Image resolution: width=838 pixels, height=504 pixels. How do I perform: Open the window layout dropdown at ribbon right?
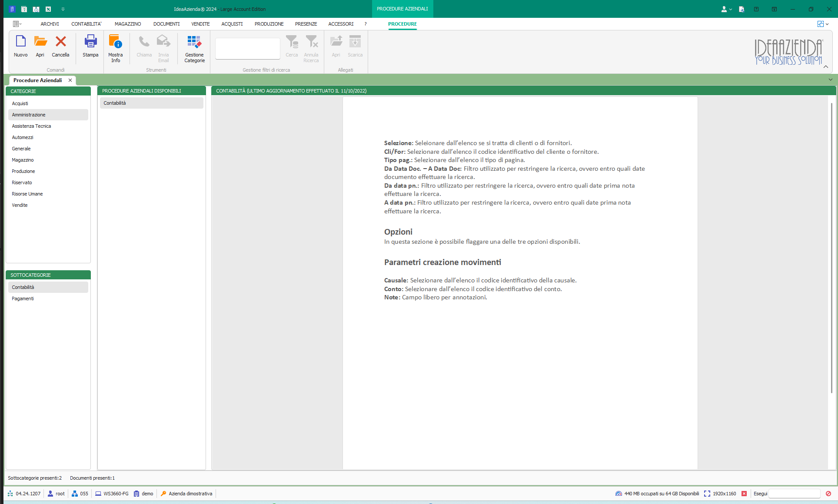pyautogui.click(x=823, y=24)
